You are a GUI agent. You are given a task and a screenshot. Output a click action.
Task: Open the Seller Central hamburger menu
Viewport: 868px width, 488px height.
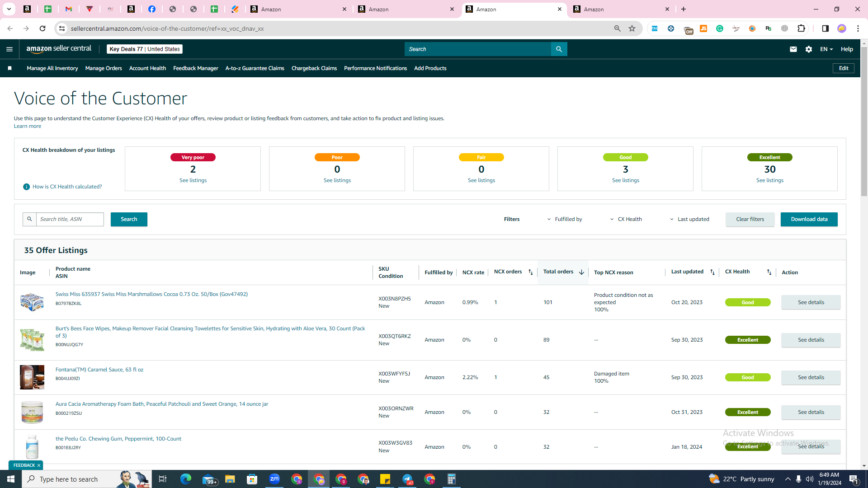(9, 49)
